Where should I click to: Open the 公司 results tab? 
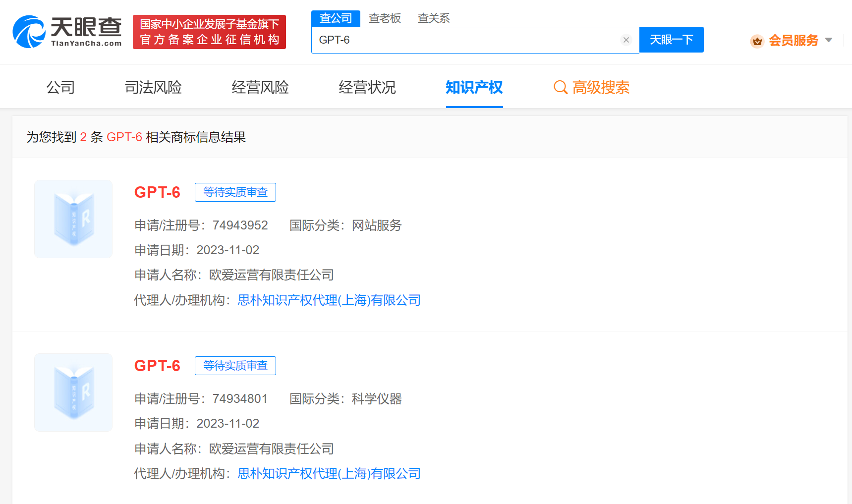60,88
